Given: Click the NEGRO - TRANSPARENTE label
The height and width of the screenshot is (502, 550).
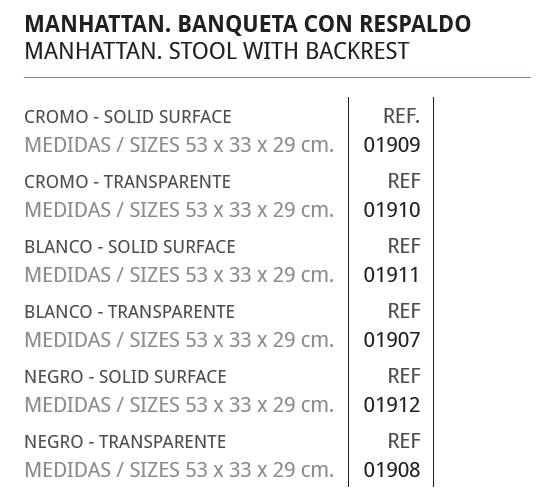Looking at the screenshot, I should 125,442.
